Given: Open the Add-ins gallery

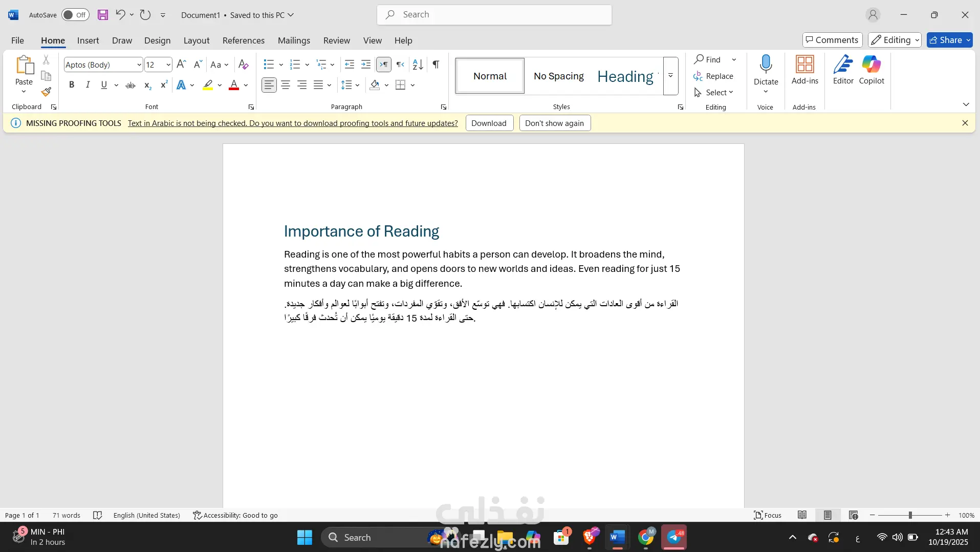Looking at the screenshot, I should (805, 70).
